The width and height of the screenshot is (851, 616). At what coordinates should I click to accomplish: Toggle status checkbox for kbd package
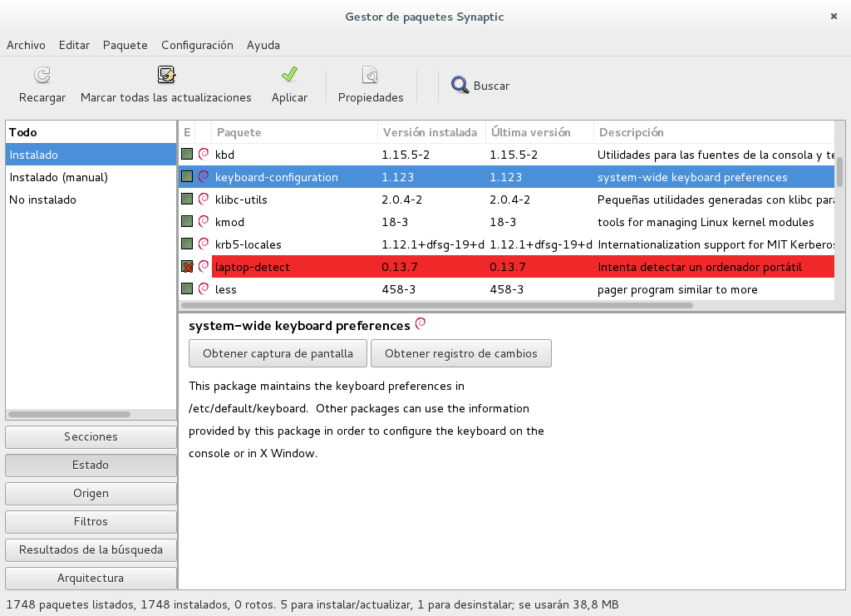pos(187,154)
